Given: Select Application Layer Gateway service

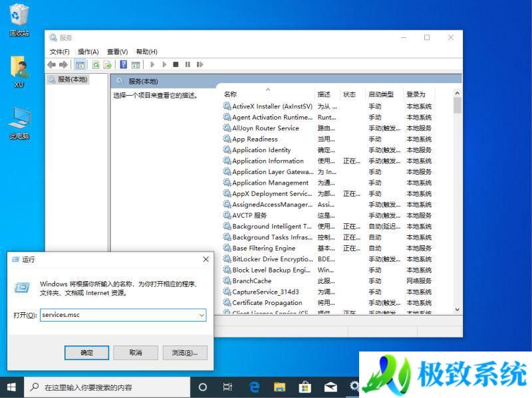Looking at the screenshot, I should coord(327,172).
